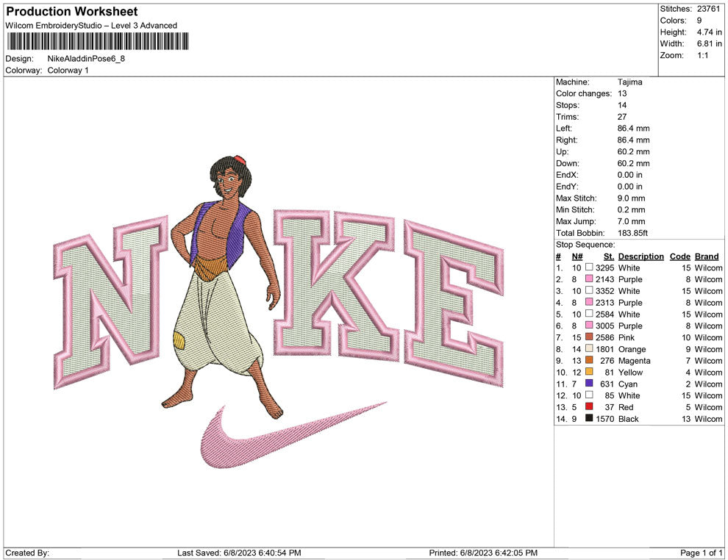Click the 'Description' column header
The width and height of the screenshot is (728, 560).
pyautogui.click(x=640, y=256)
